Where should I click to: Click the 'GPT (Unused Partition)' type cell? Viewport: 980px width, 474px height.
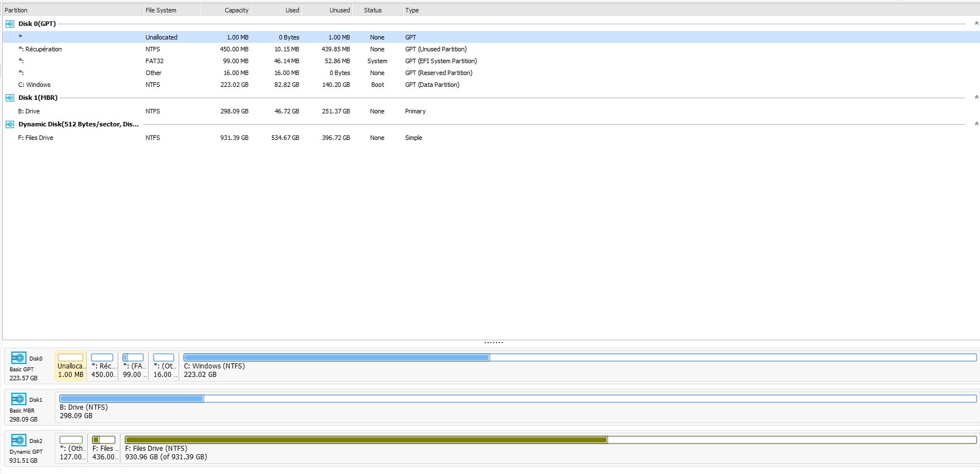point(436,49)
